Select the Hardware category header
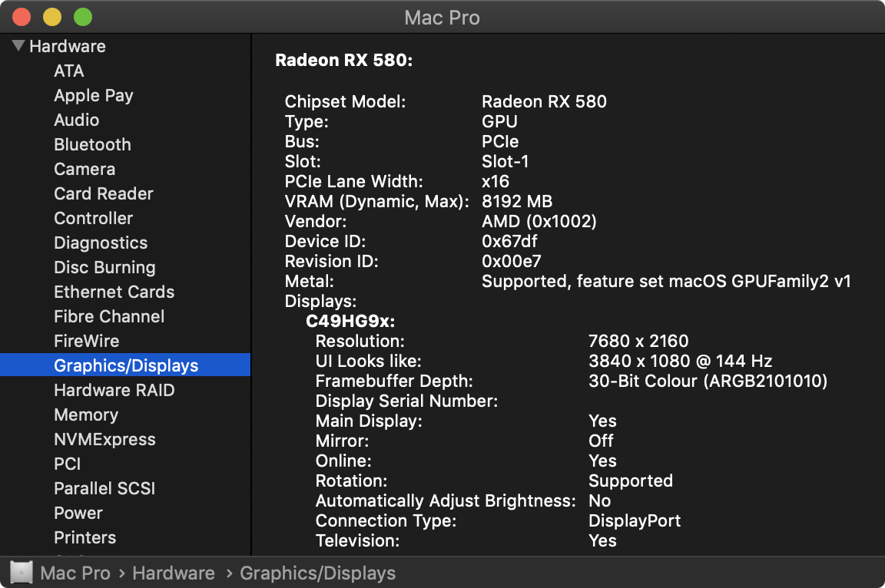This screenshot has width=885, height=588. tap(68, 46)
